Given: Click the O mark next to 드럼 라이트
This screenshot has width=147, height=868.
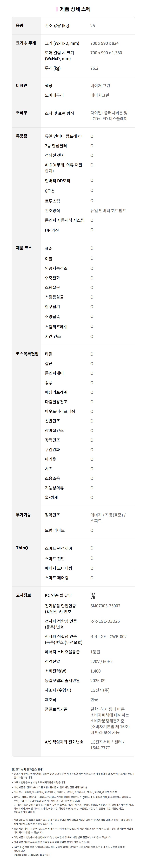Looking at the screenshot, I should click(92, 530).
